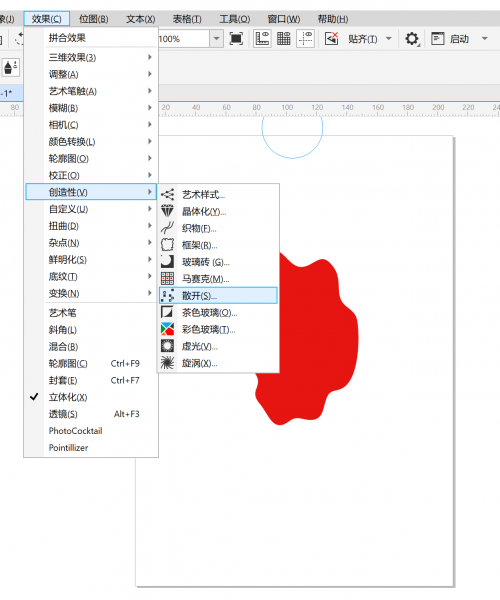Click the full-screen preview toolbar icon
The height and width of the screenshot is (600, 500).
click(236, 39)
